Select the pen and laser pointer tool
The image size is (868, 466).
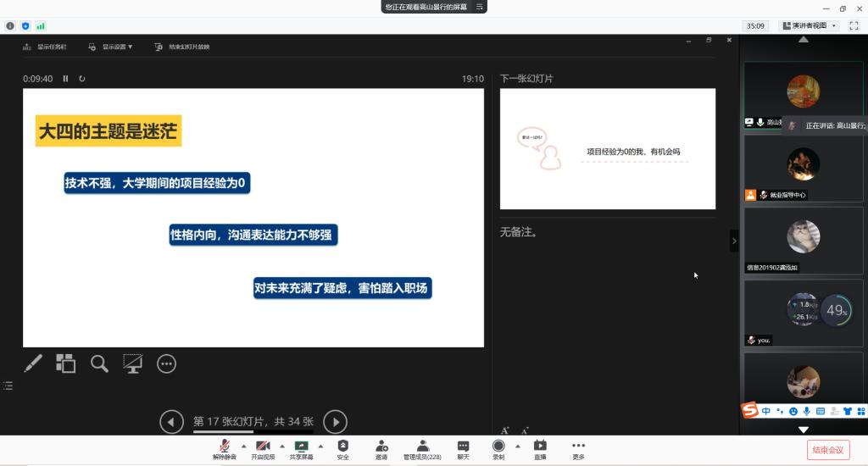pos(32,363)
